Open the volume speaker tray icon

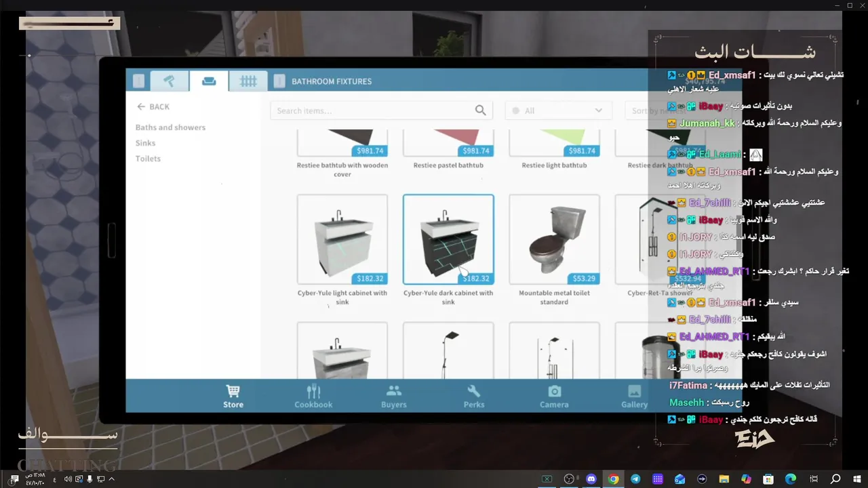point(68,479)
